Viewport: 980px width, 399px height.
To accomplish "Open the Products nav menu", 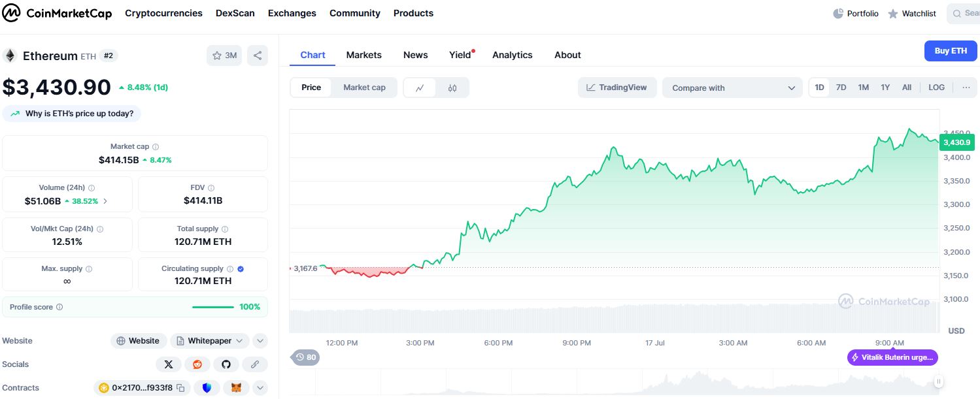I will (413, 13).
